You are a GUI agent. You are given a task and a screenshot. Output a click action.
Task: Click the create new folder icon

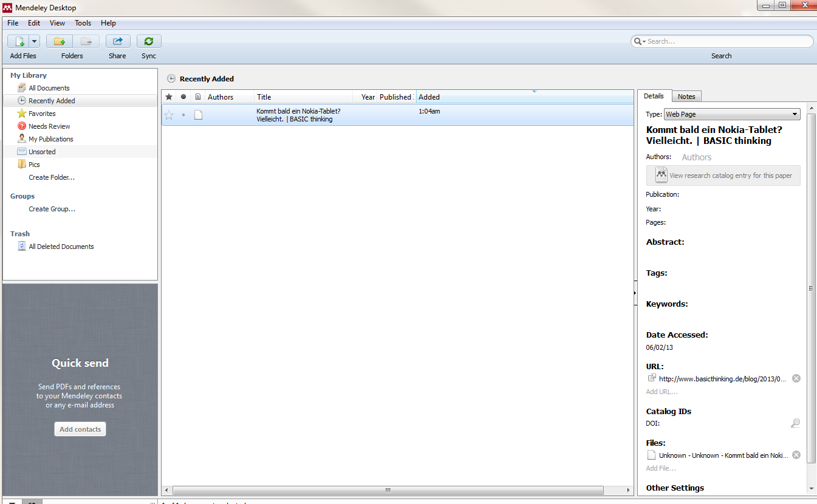pyautogui.click(x=60, y=41)
